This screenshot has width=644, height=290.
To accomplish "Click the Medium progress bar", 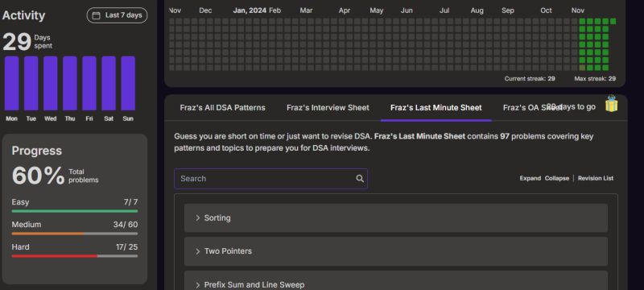I will tap(75, 234).
